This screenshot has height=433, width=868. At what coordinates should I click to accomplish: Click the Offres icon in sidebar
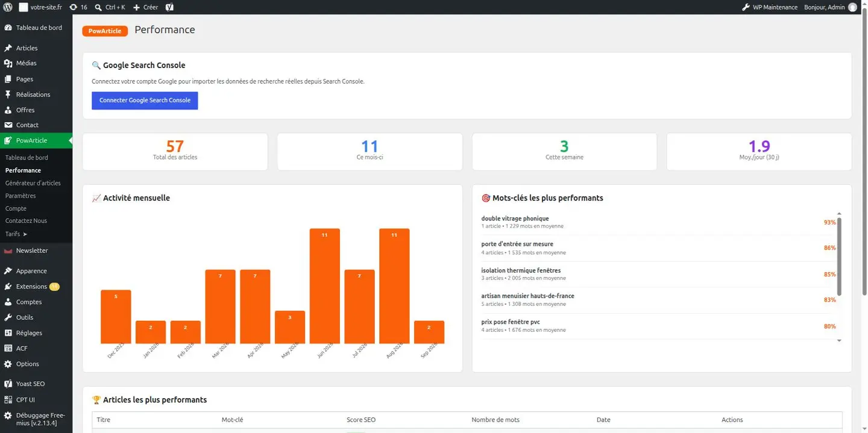coord(8,110)
